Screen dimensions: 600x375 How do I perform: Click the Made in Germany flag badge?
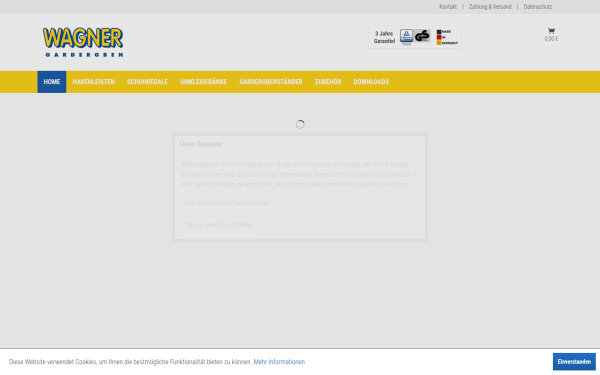pos(447,37)
